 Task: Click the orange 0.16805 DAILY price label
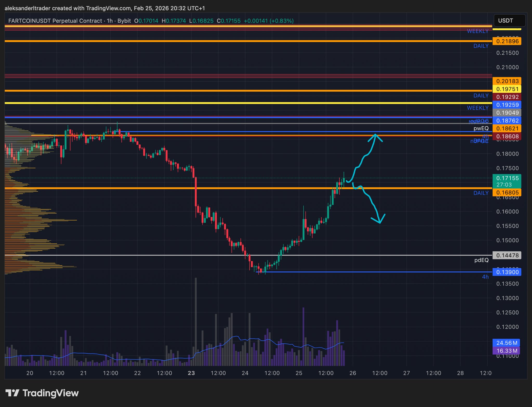[507, 193]
